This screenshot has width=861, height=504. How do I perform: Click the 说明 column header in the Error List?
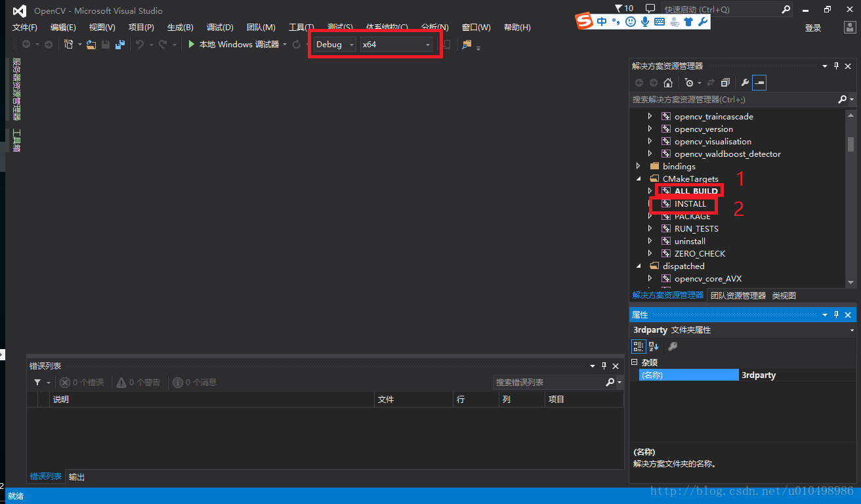[x=213, y=399]
